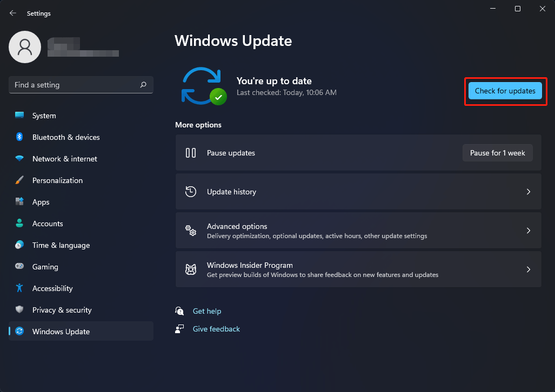The image size is (555, 392).
Task: Expand the Windows Insider Program entry
Action: pos(528,269)
